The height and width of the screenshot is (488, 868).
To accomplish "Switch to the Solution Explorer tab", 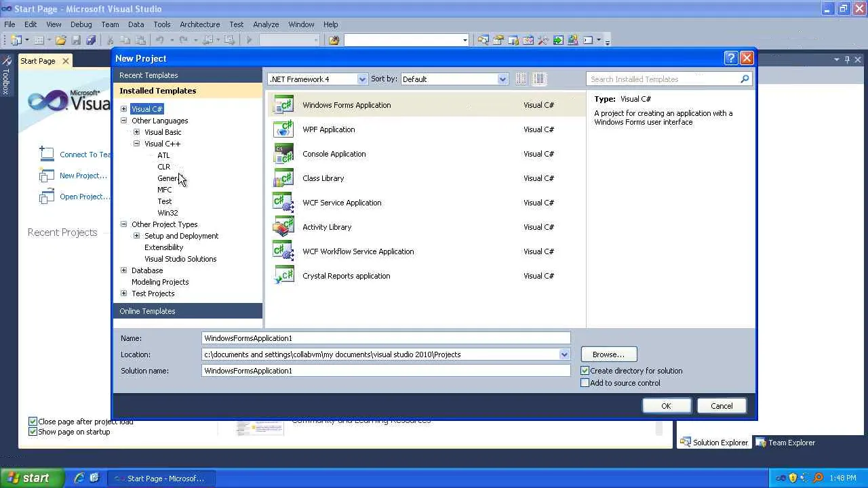I will point(714,443).
